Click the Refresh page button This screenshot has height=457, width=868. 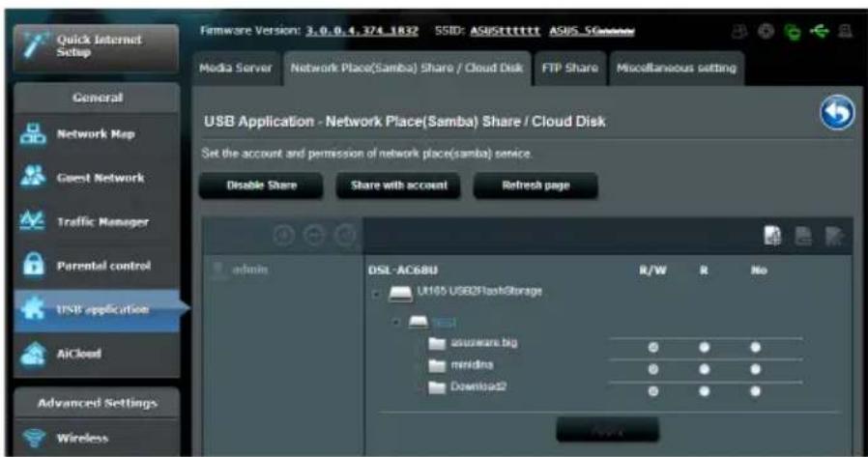click(535, 186)
